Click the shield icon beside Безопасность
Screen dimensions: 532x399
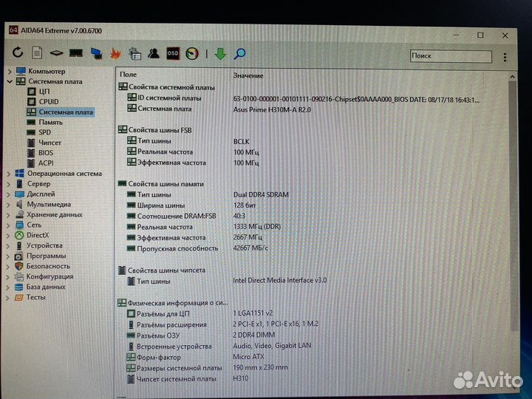click(19, 266)
